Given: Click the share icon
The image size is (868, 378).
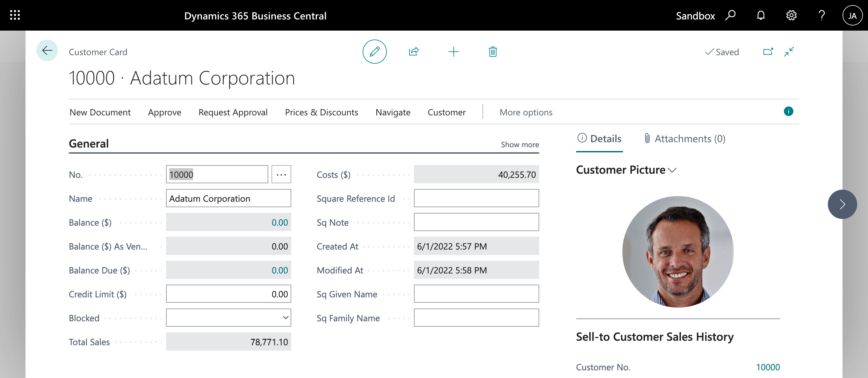Looking at the screenshot, I should point(413,52).
